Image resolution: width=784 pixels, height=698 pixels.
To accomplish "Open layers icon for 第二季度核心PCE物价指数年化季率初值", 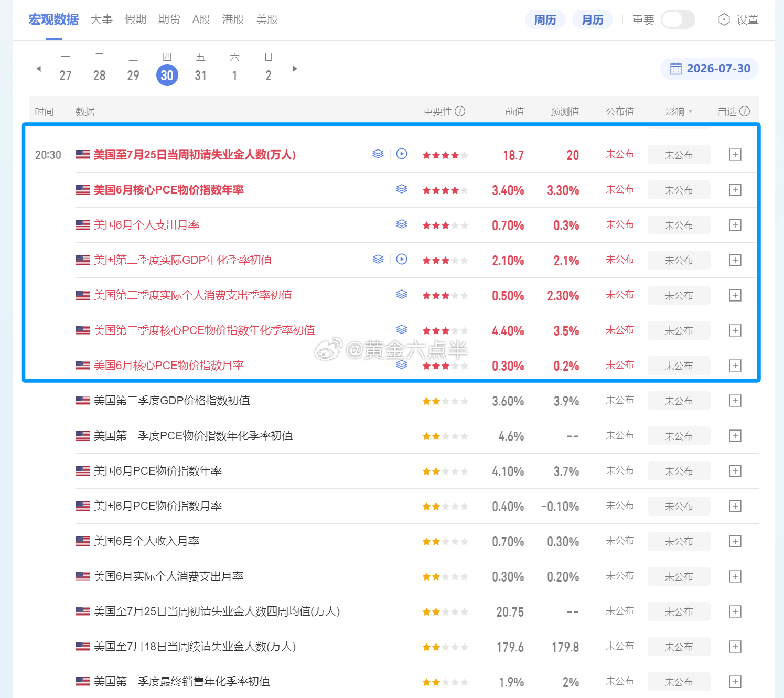I will tap(402, 329).
